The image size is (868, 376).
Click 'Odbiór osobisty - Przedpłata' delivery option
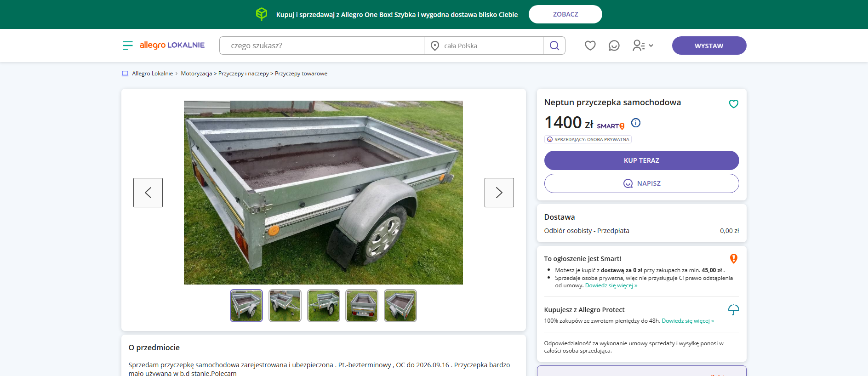coord(587,231)
